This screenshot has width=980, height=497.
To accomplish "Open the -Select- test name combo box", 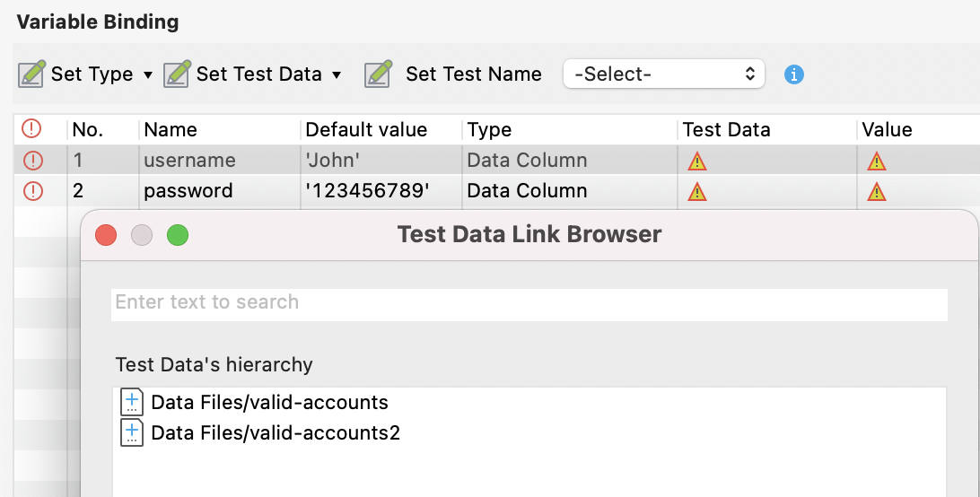I will (x=663, y=74).
